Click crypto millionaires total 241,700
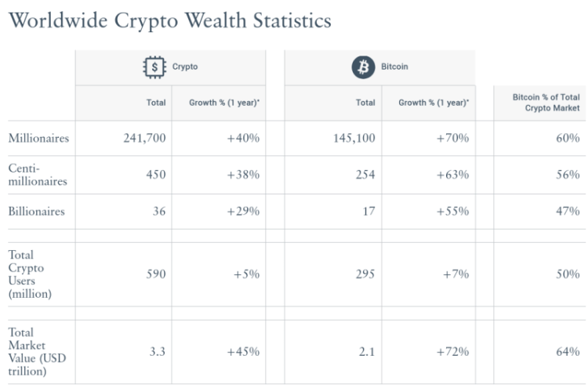 [x=144, y=139]
